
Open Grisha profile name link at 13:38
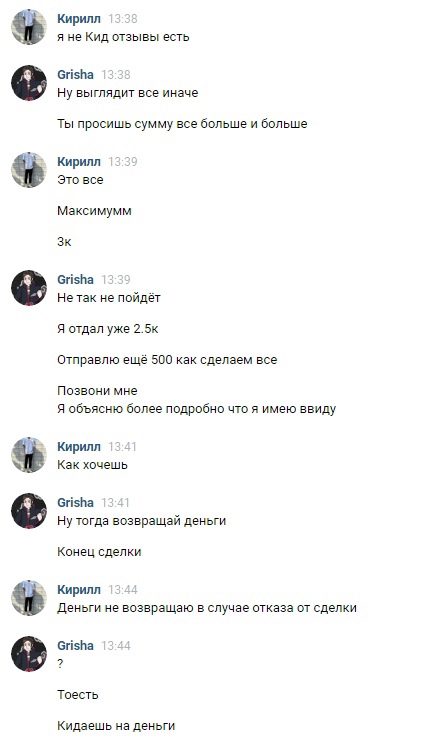[x=75, y=75]
